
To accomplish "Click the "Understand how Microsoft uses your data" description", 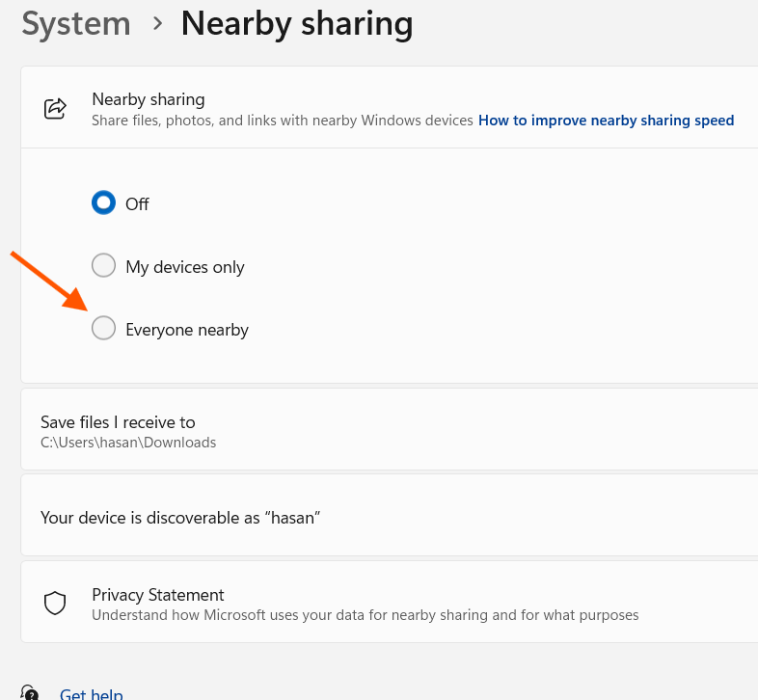I will click(x=365, y=615).
